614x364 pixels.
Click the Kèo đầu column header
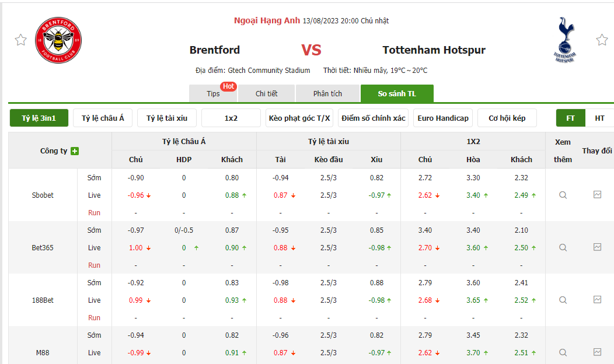328,159
